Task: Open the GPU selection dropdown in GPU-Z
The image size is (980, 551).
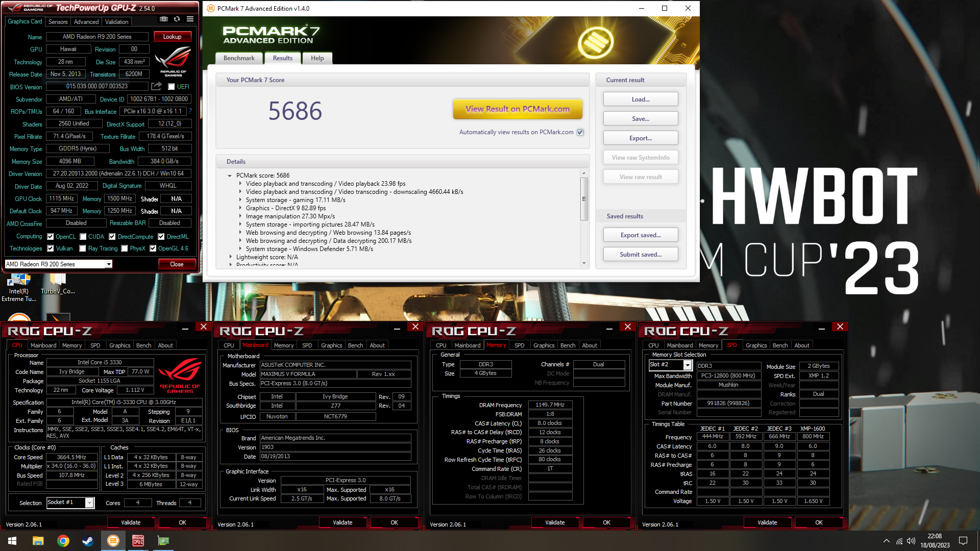Action: pyautogui.click(x=109, y=264)
